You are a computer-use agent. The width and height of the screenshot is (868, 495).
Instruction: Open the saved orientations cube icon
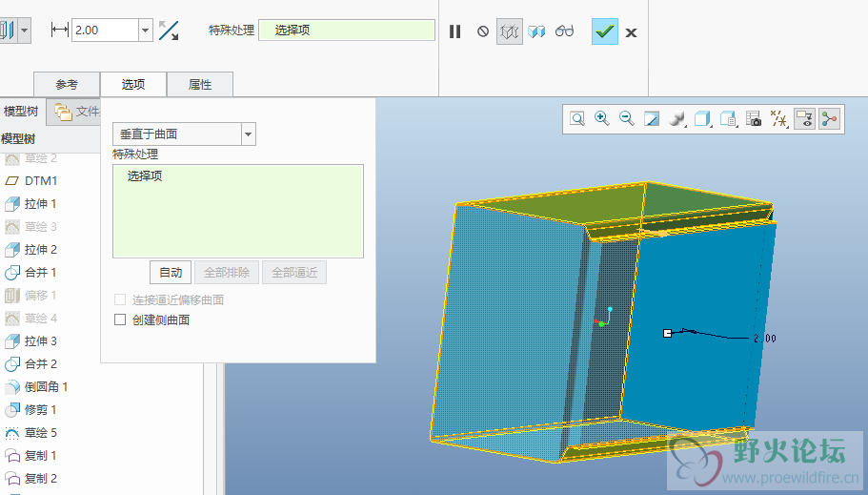coord(702,118)
